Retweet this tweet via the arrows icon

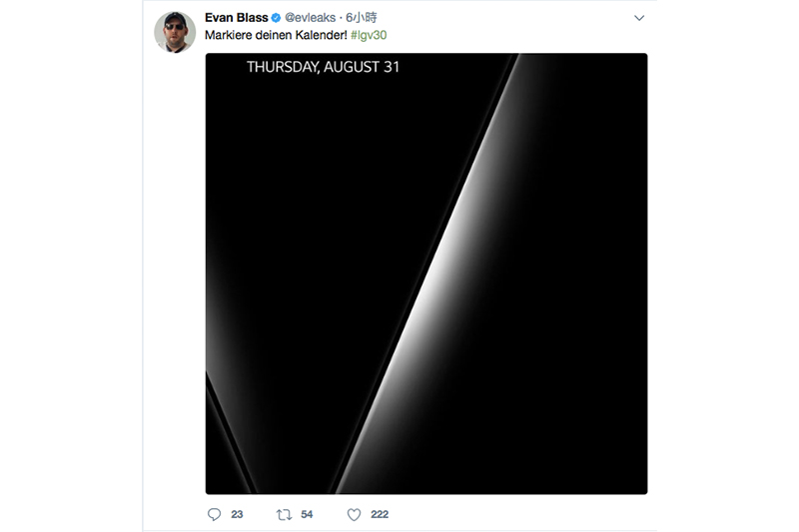point(284,514)
